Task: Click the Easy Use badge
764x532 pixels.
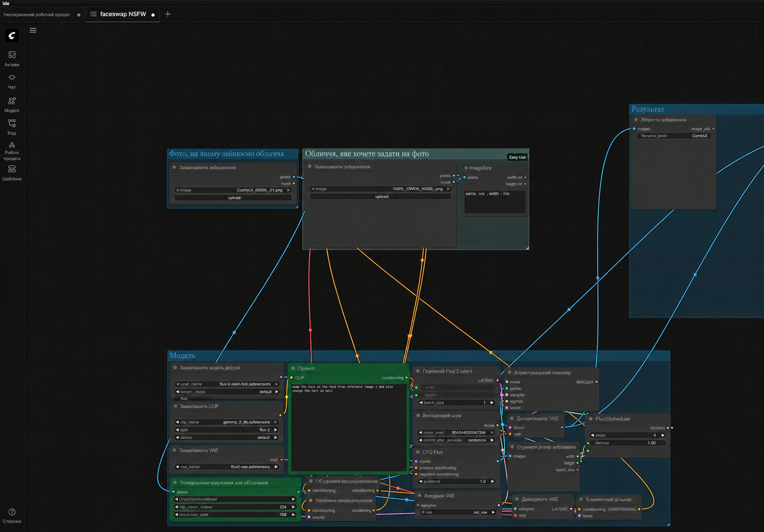Action: point(517,157)
